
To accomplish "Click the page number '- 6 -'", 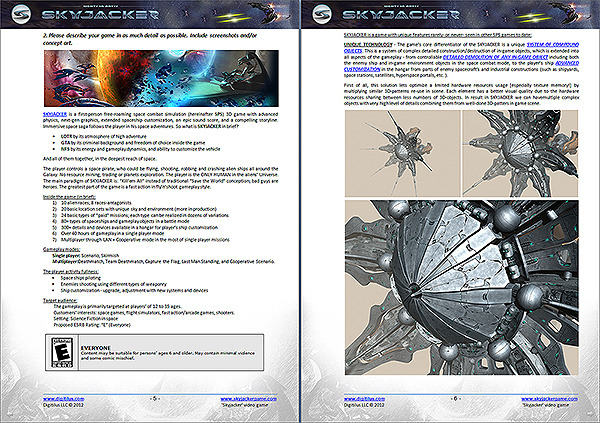I will (455, 399).
